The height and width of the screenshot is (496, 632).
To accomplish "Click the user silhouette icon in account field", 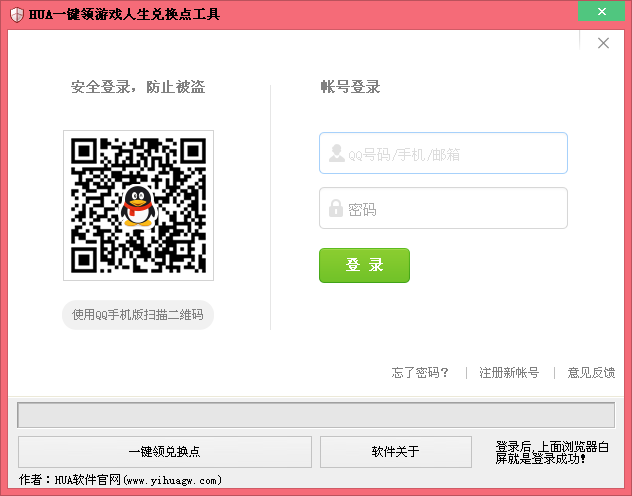I will pos(336,154).
